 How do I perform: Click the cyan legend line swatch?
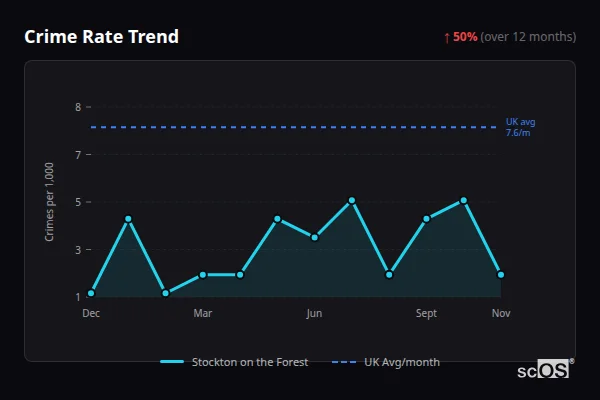(x=172, y=362)
